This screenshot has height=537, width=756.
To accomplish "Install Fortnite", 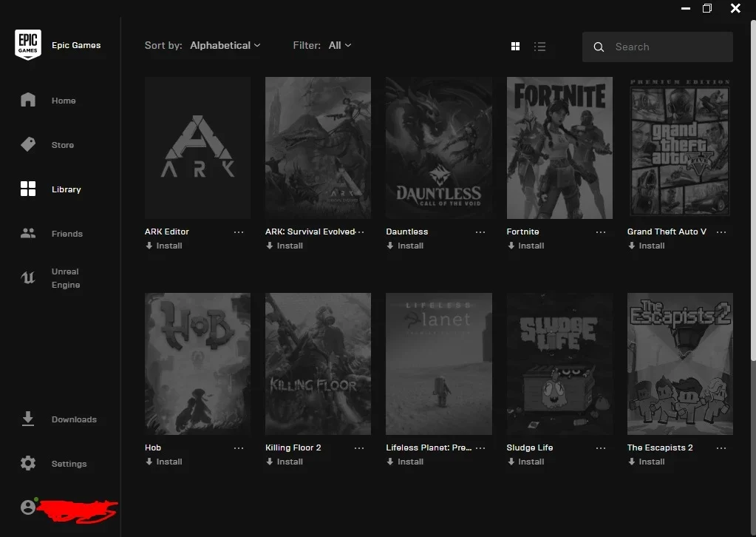I will [x=525, y=246].
